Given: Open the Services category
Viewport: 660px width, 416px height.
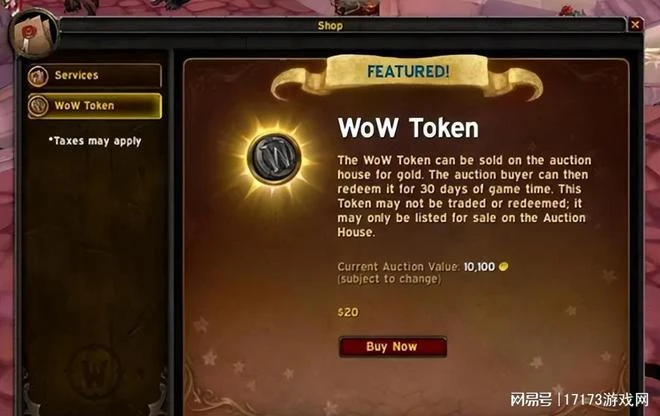Looking at the screenshot, I should (x=95, y=75).
